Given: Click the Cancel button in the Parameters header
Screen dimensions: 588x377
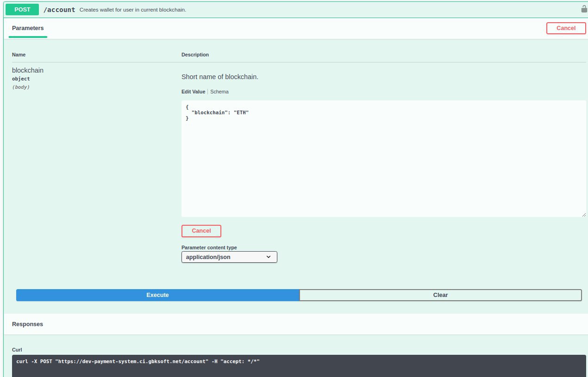Looking at the screenshot, I should 566,28.
